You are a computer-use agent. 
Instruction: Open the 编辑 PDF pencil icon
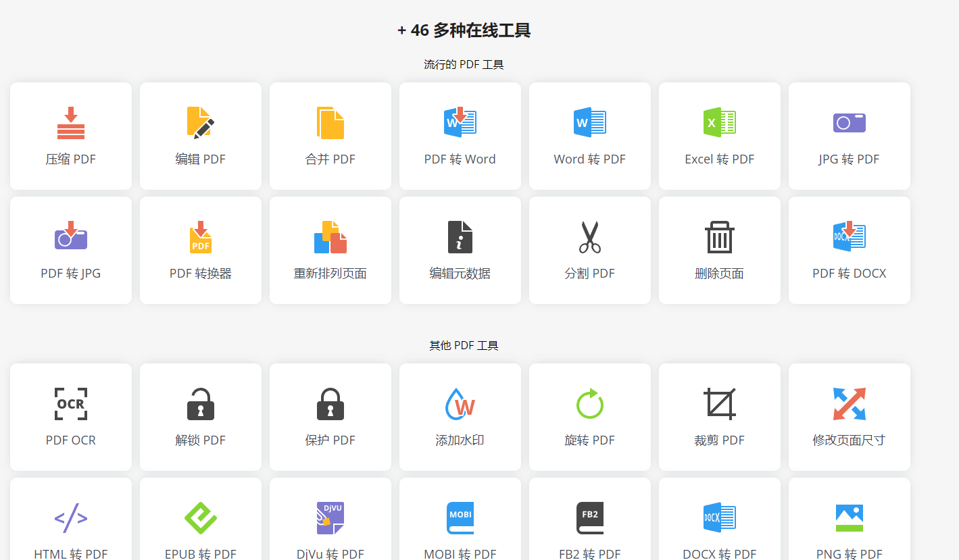pyautogui.click(x=200, y=123)
